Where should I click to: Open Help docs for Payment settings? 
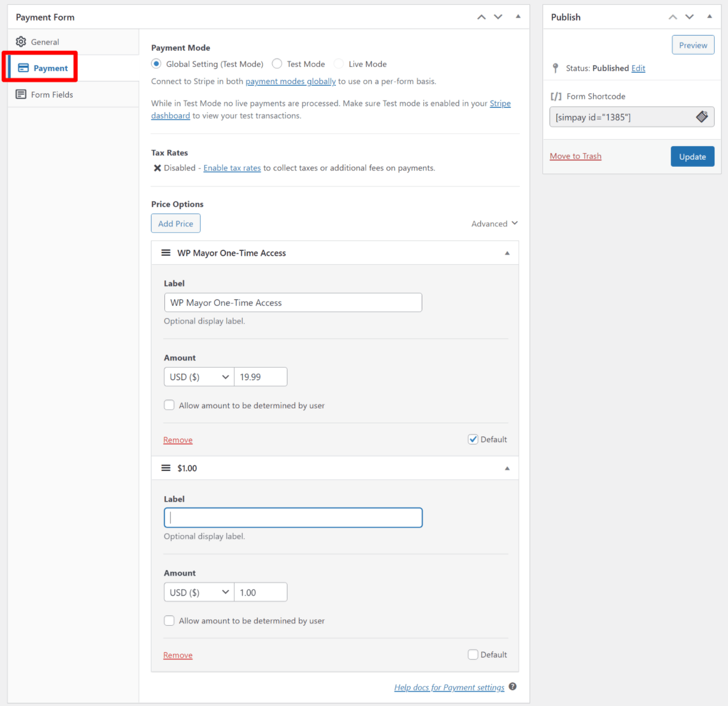449,687
